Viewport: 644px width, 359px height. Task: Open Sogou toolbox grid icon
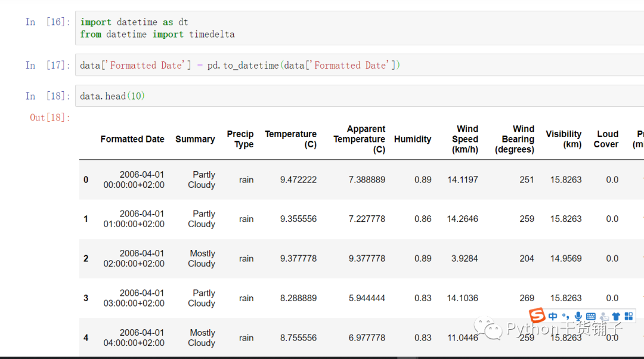[629, 316]
